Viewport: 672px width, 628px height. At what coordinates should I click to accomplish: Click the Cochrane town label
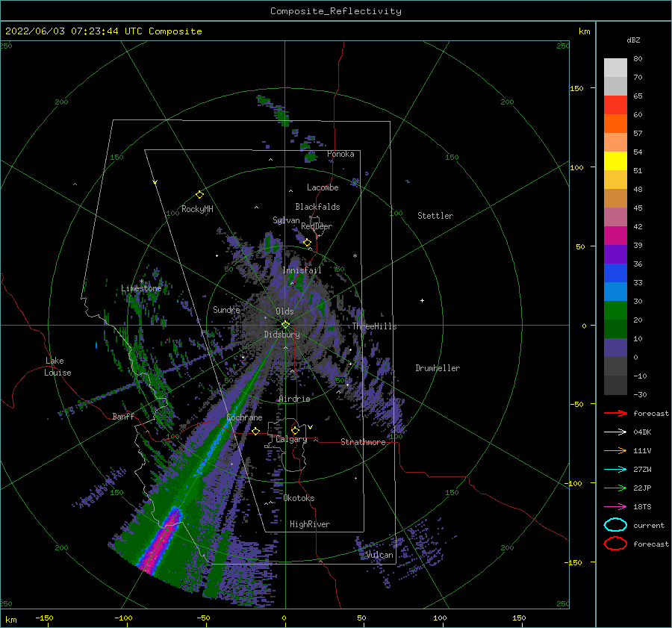tap(244, 417)
